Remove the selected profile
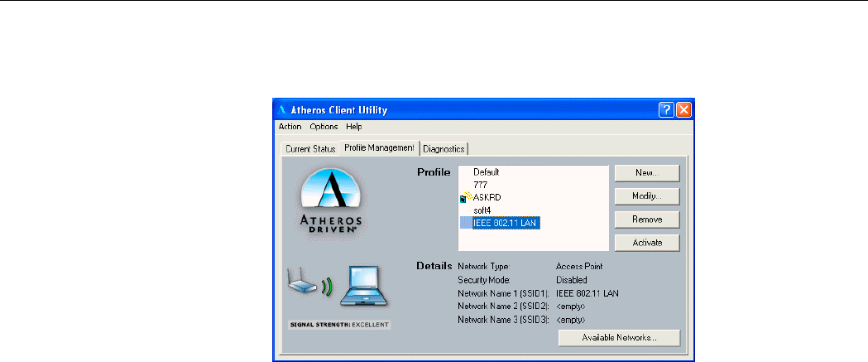This screenshot has height=362, width=868. point(647,220)
